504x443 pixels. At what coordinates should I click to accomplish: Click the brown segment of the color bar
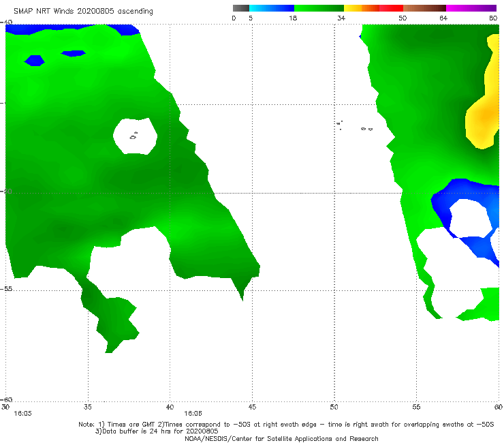(424, 8)
